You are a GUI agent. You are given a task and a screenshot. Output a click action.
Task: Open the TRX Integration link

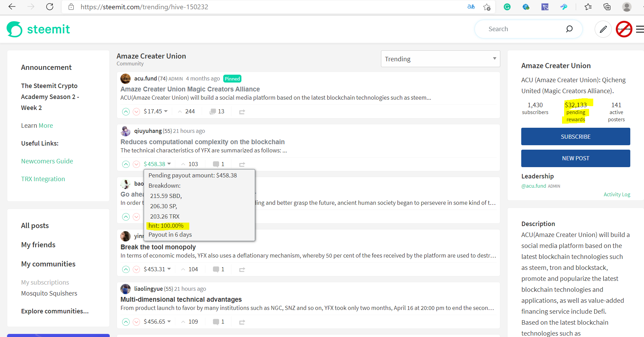pyautogui.click(x=43, y=179)
